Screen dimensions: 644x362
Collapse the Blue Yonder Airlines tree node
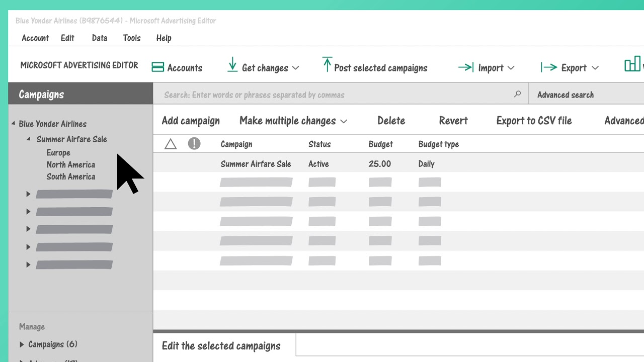click(14, 123)
